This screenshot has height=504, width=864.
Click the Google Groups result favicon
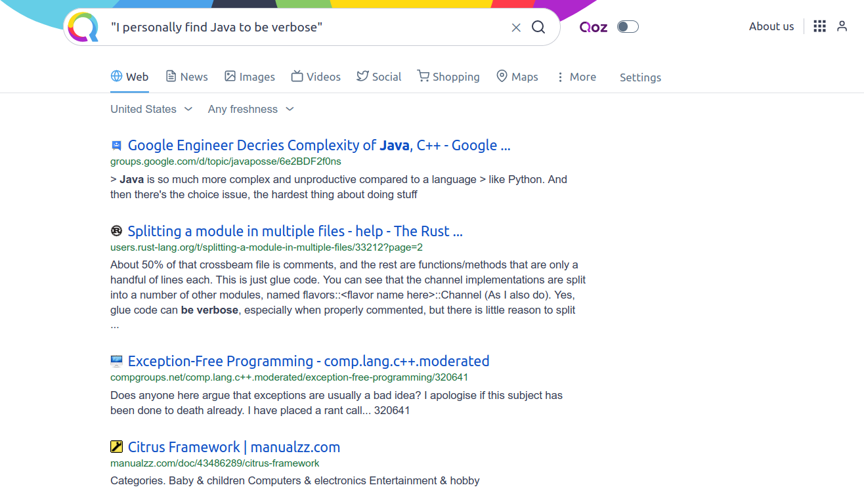coord(116,146)
